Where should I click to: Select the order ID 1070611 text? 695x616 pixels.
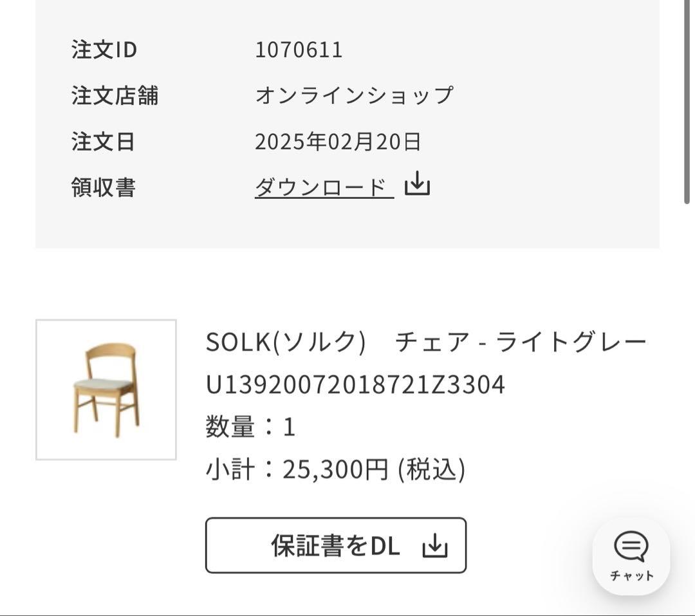pos(300,50)
